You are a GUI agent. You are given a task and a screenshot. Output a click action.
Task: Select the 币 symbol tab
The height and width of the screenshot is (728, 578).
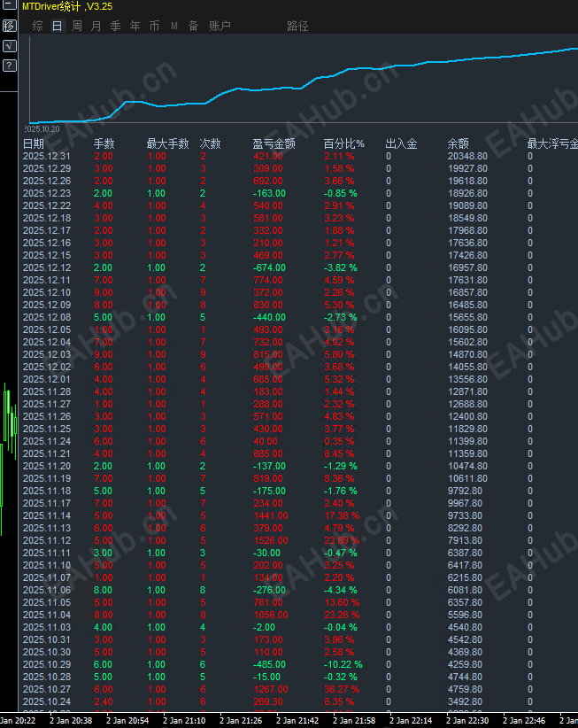click(155, 26)
